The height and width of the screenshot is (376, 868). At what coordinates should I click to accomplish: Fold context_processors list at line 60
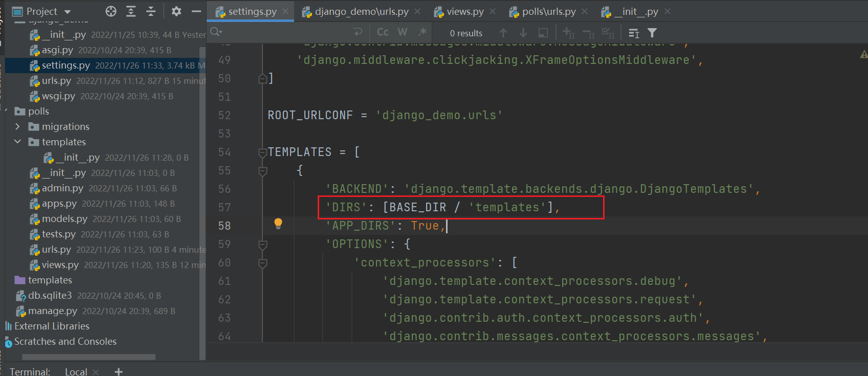pyautogui.click(x=263, y=262)
